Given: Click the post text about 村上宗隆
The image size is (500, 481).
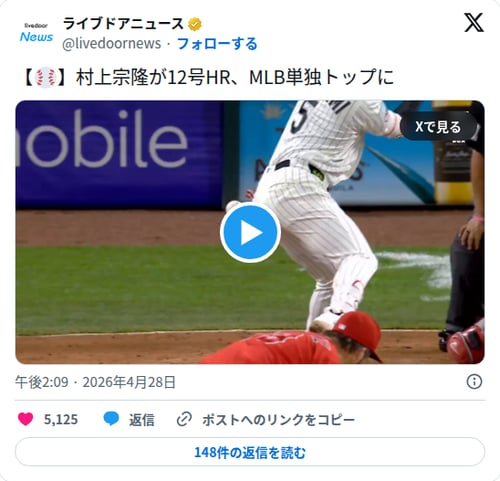Looking at the screenshot, I should click(209, 77).
